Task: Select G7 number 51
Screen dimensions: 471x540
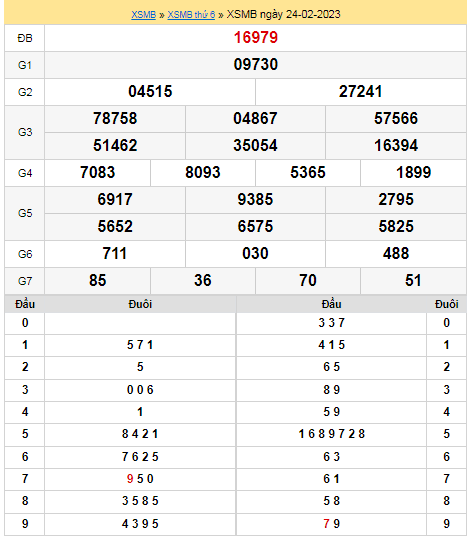Action: (x=413, y=280)
